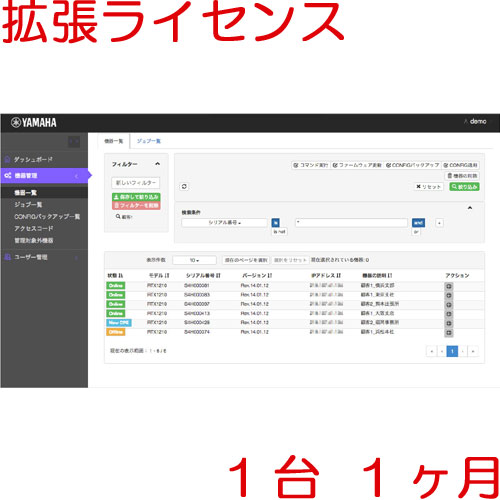Screen dimensions: 500x500
Task: Click the ファームウェア更新 button
Action: [357, 165]
